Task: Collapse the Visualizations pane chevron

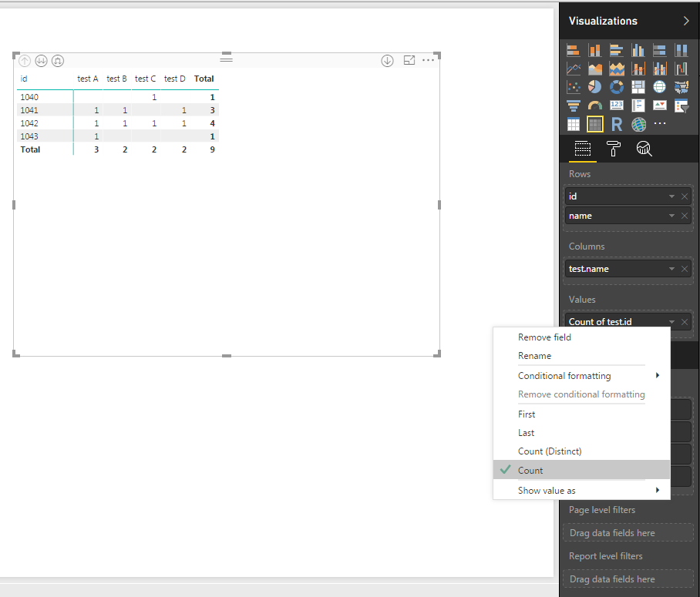Action: (686, 21)
